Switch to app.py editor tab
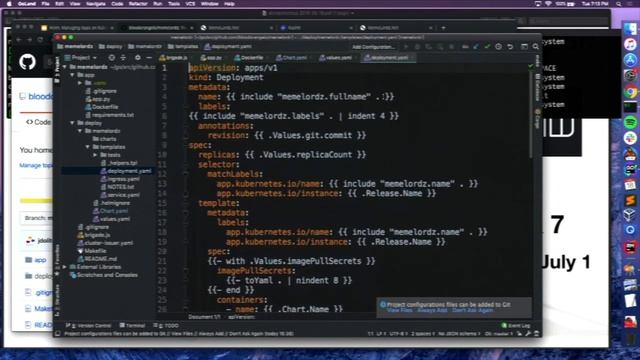 point(211,58)
